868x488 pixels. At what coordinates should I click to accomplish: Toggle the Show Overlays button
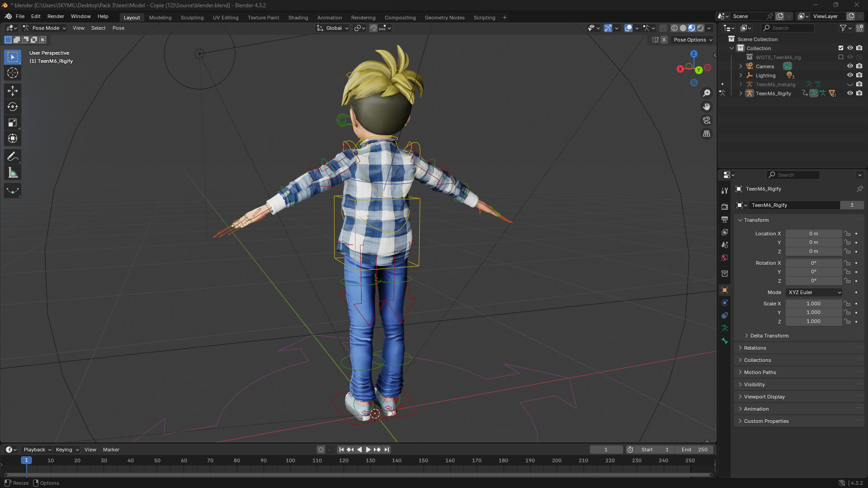pos(628,28)
